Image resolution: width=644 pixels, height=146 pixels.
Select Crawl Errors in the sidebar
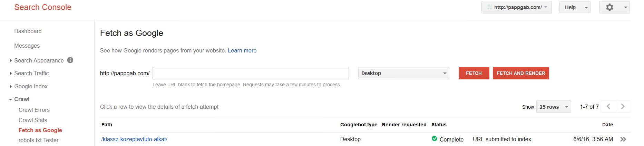pyautogui.click(x=34, y=110)
